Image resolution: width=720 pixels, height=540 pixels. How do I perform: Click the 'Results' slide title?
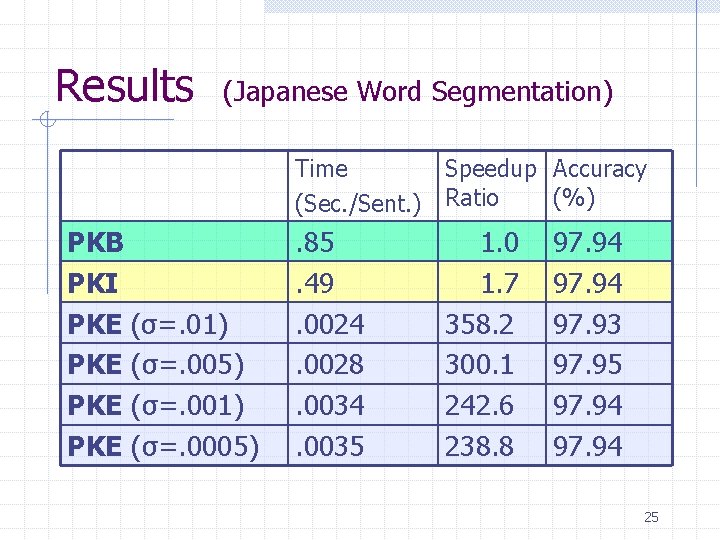click(x=124, y=85)
